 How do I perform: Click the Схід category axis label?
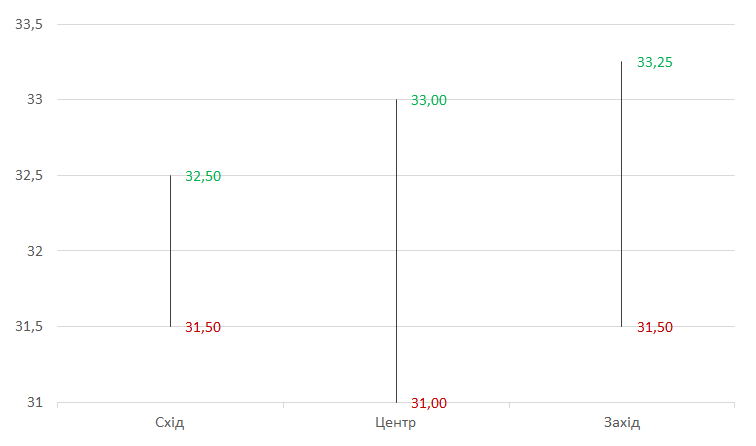[170, 422]
